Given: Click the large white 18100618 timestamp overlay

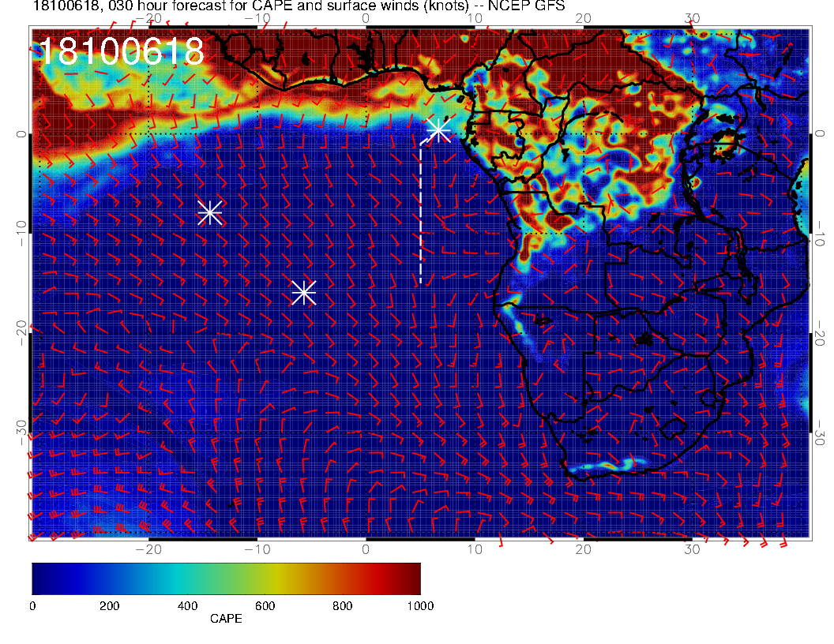Looking at the screenshot, I should (122, 51).
